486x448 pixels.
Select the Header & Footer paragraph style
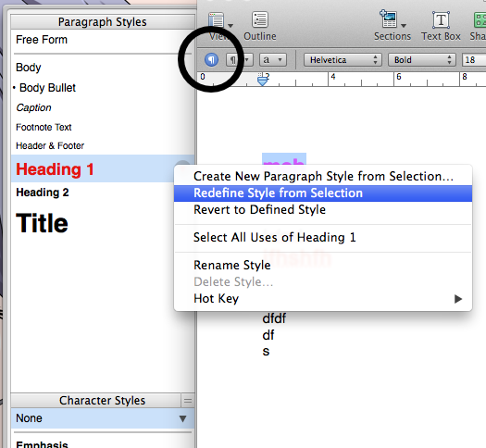[103, 145]
